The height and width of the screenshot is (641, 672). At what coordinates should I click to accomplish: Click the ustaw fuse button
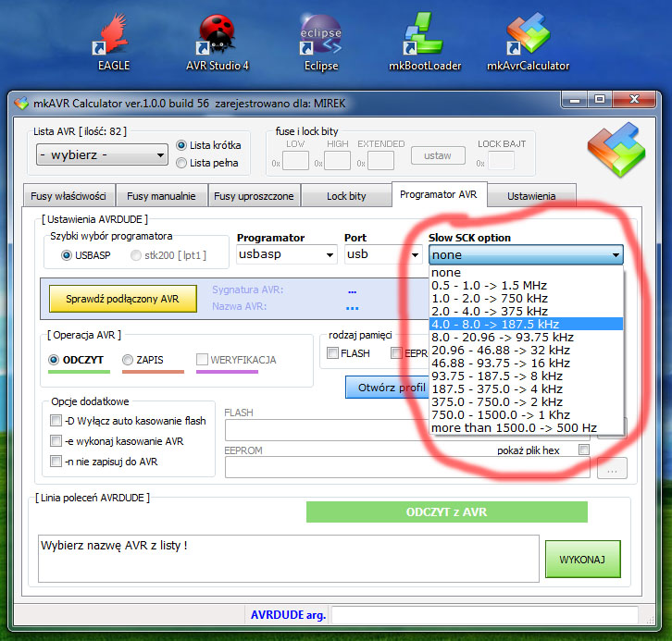438,155
